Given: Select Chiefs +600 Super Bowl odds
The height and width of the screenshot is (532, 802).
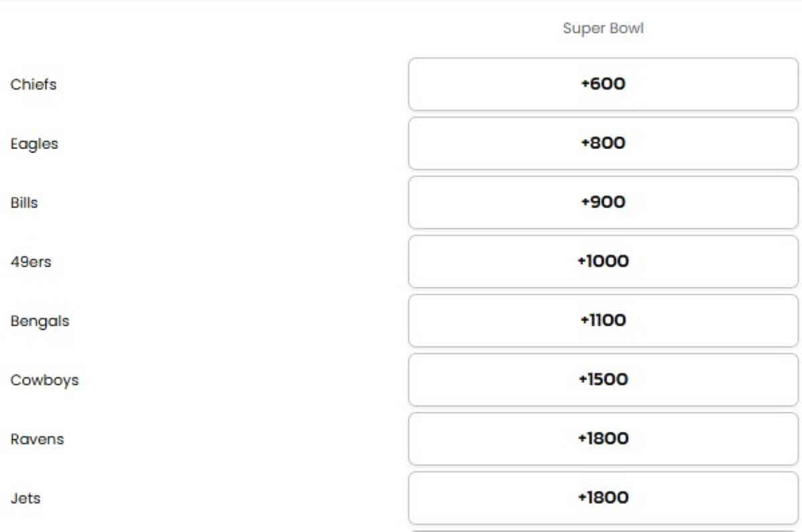Looking at the screenshot, I should 603,84.
